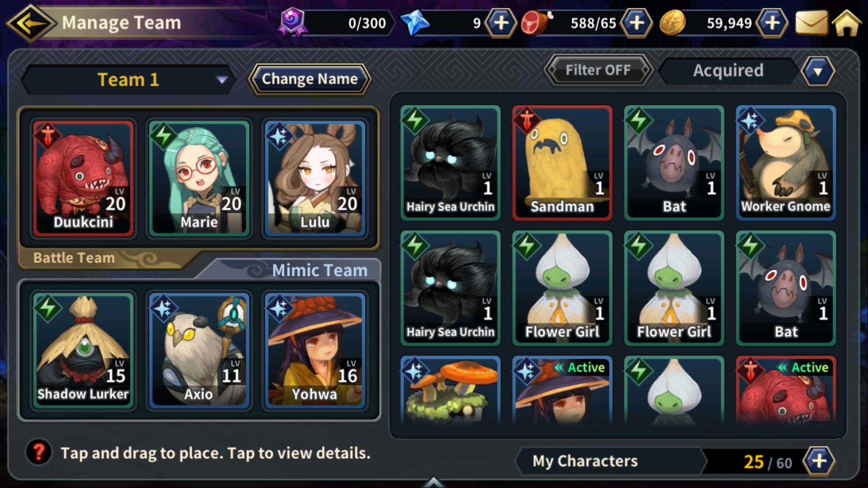Open the mail envelope icon
The width and height of the screenshot is (868, 488).
click(811, 23)
